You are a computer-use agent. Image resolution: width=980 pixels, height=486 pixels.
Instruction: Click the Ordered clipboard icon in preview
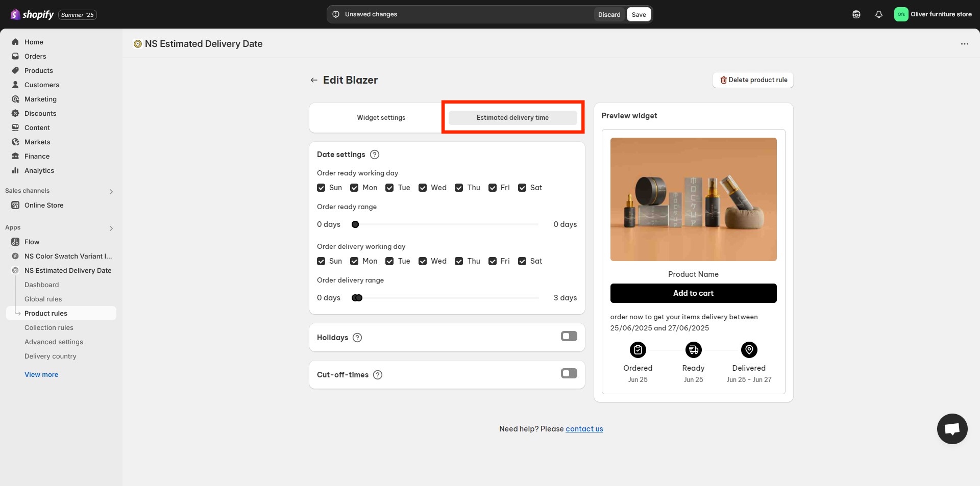[x=638, y=350]
